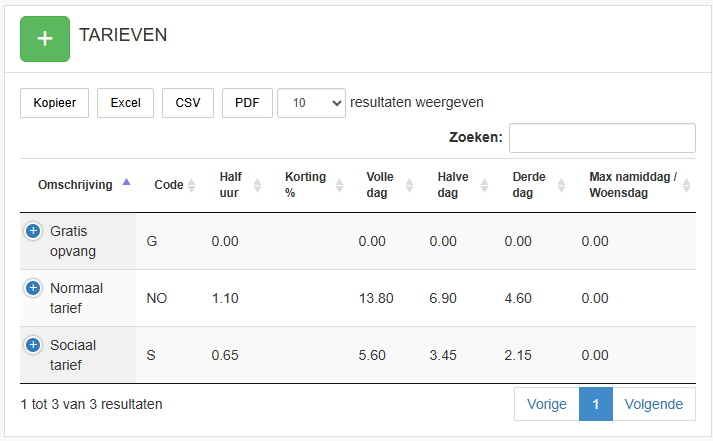Sort table by Korting % column

point(313,185)
